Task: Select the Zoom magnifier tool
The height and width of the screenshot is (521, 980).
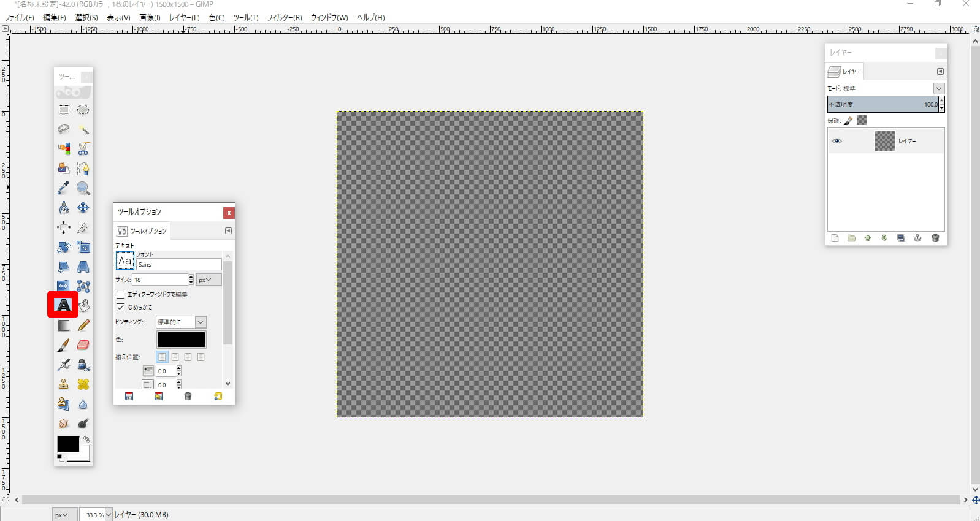Action: [x=83, y=188]
